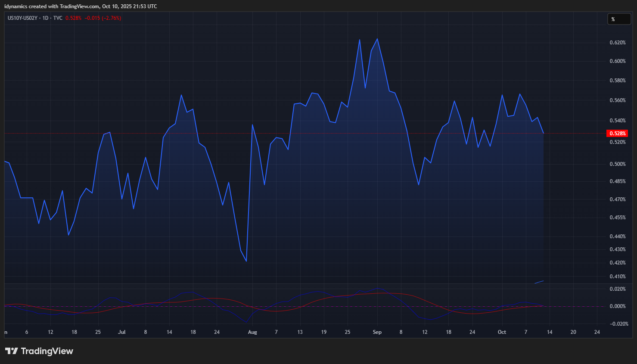Click the (−2.76%) percent change value

tap(112, 18)
